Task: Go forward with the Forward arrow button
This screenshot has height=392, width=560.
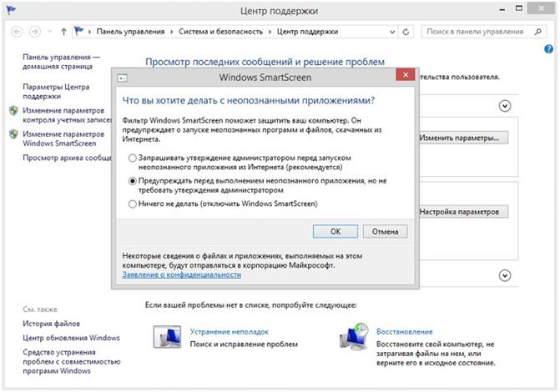Action: [x=35, y=32]
